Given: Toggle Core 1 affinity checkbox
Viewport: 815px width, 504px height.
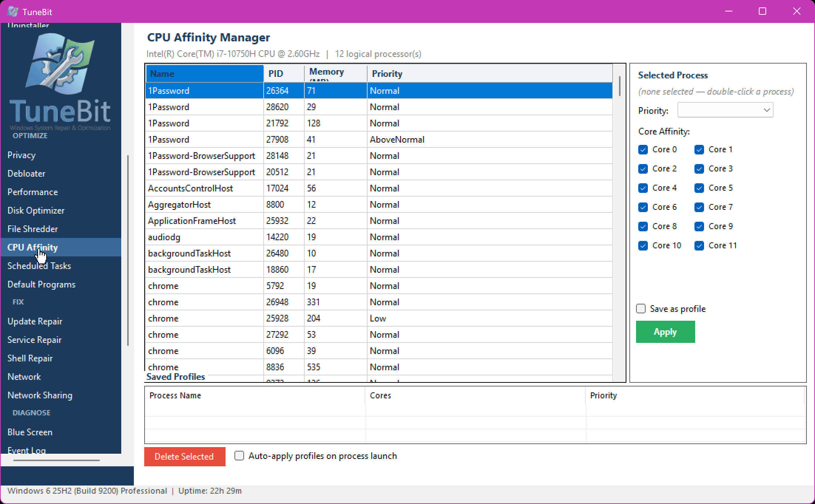Looking at the screenshot, I should coord(699,150).
